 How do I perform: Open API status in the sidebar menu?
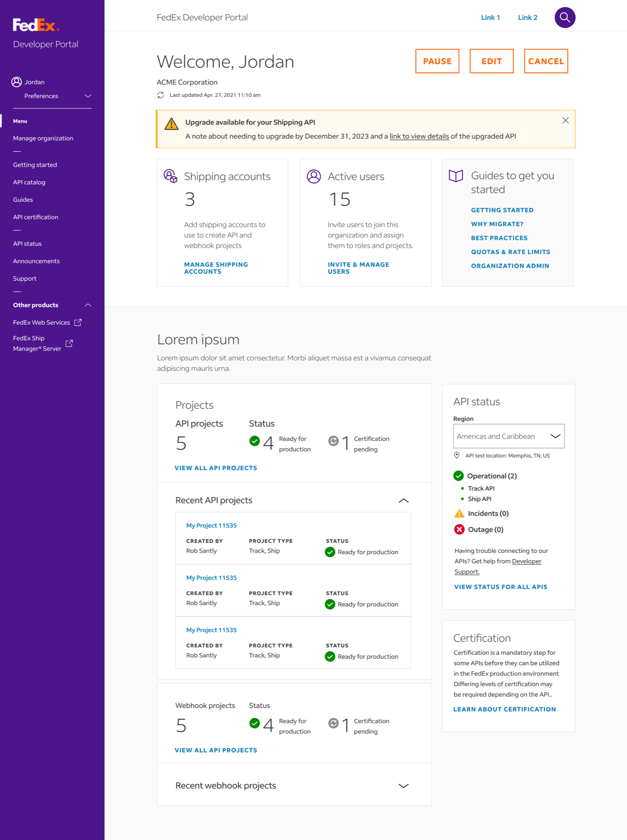[27, 244]
